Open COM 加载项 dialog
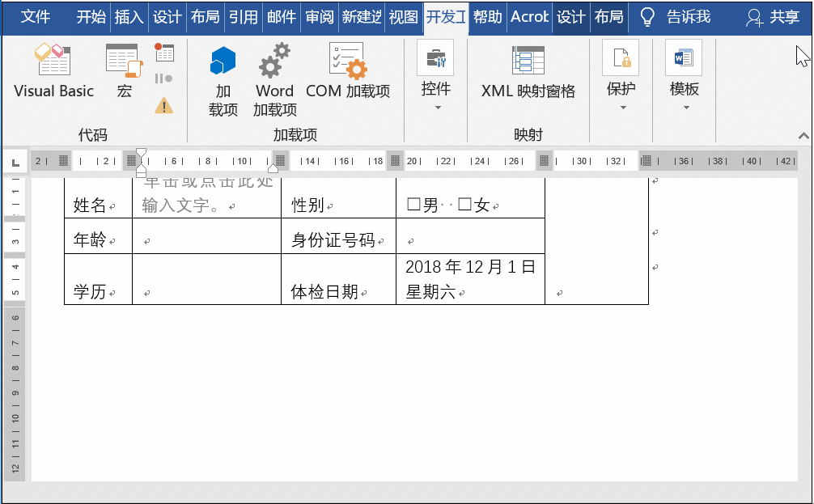The height and width of the screenshot is (504, 814). 348,71
